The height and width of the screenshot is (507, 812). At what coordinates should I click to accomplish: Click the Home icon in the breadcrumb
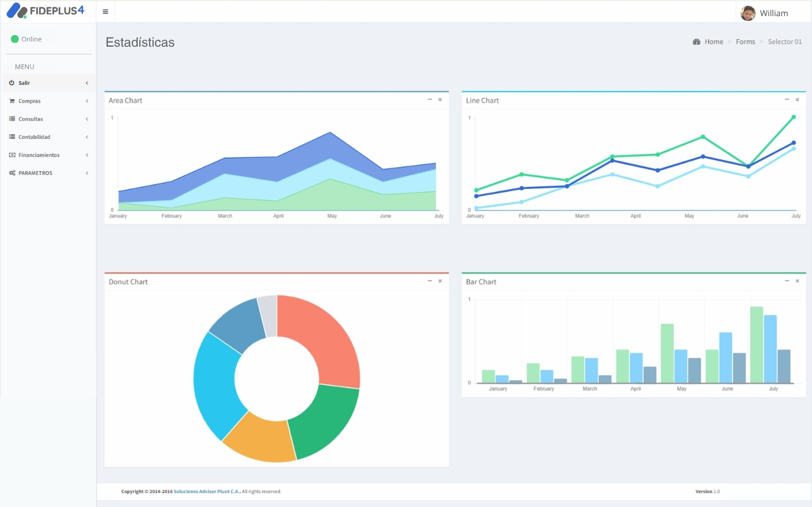pos(697,41)
